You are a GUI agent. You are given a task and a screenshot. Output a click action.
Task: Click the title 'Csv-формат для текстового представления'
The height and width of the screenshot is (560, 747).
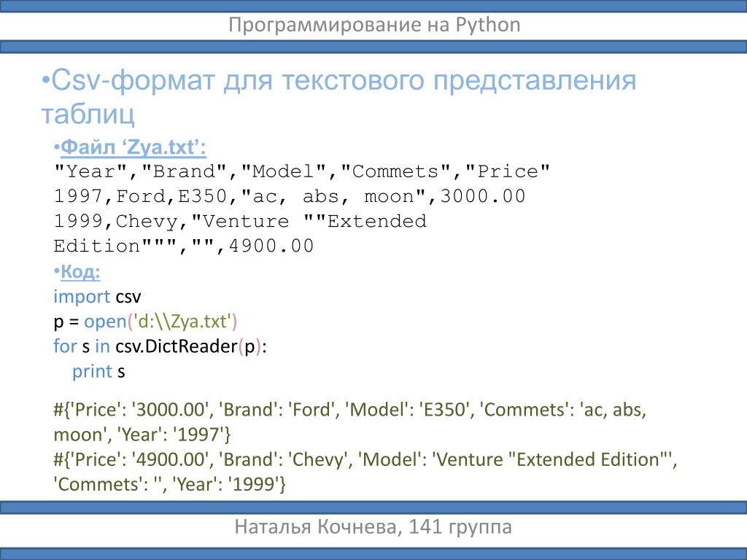[338, 80]
